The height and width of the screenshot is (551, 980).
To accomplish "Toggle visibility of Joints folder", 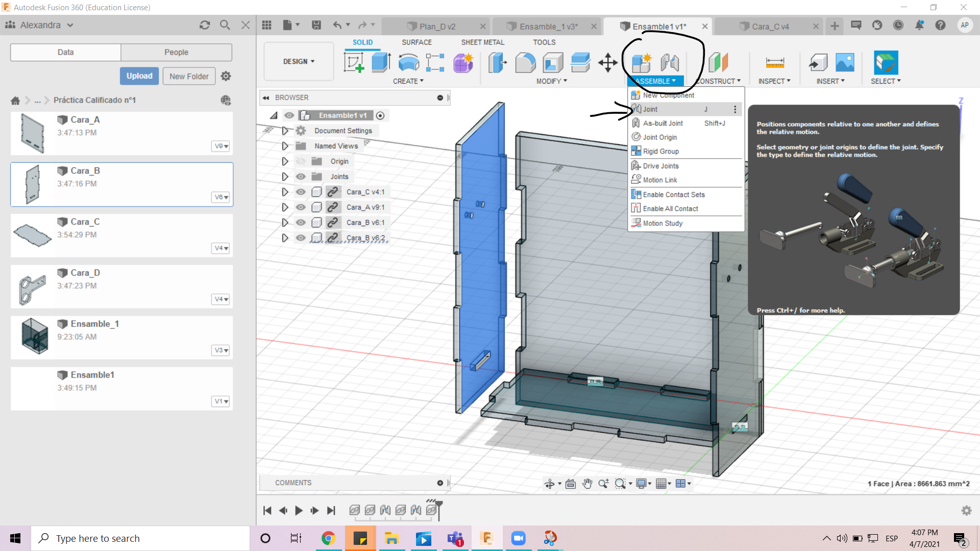I will [301, 177].
